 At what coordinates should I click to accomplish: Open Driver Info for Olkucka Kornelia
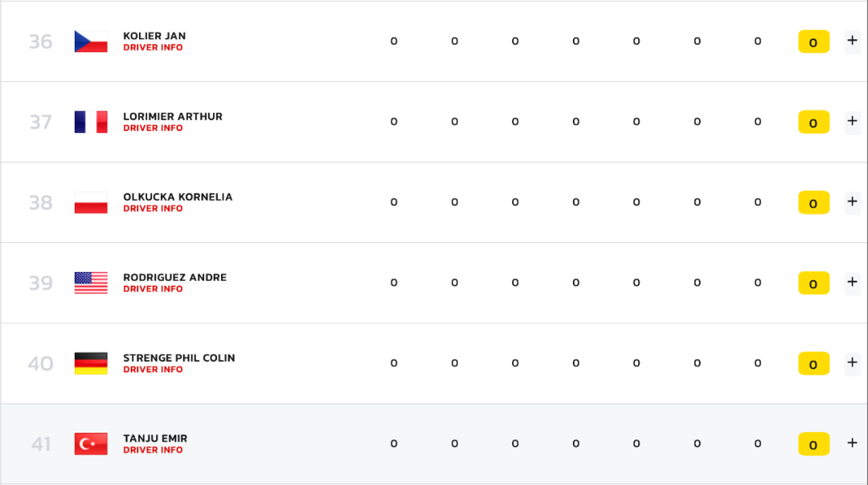(153, 208)
